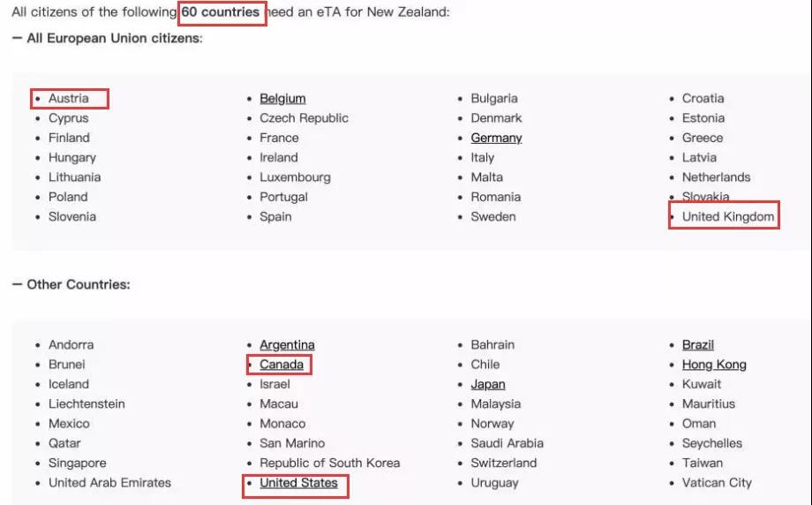Screen dimensions: 812x505
Task: Click the Netherlands list item
Action: point(716,177)
